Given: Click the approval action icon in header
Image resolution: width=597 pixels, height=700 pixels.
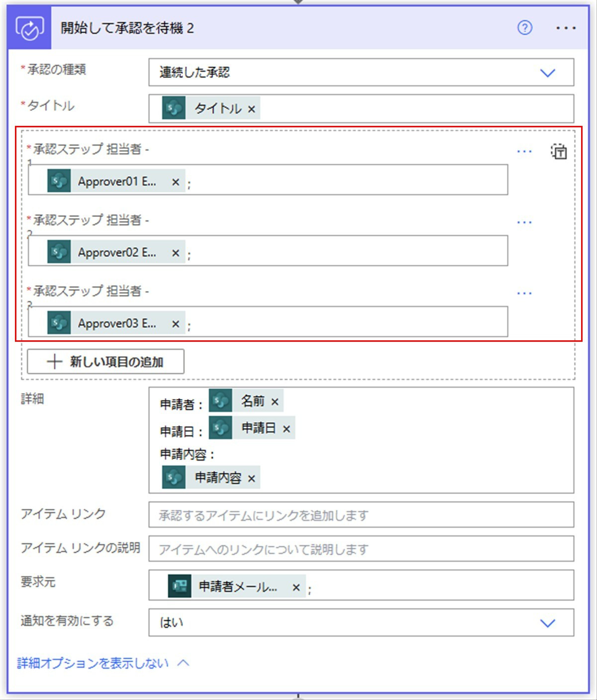Looking at the screenshot, I should (x=29, y=28).
